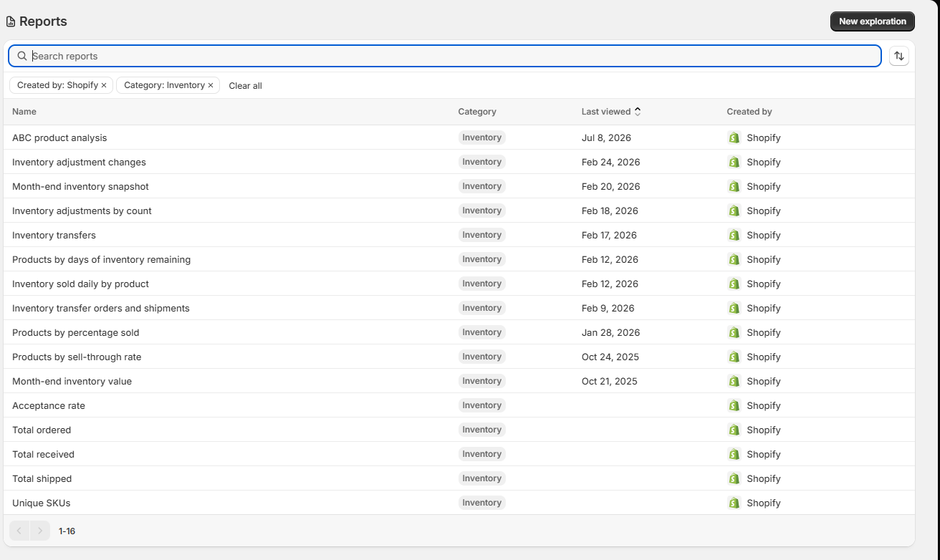Click Shopify logo in Products by percentage sold row
This screenshot has height=560, width=940.
[734, 332]
